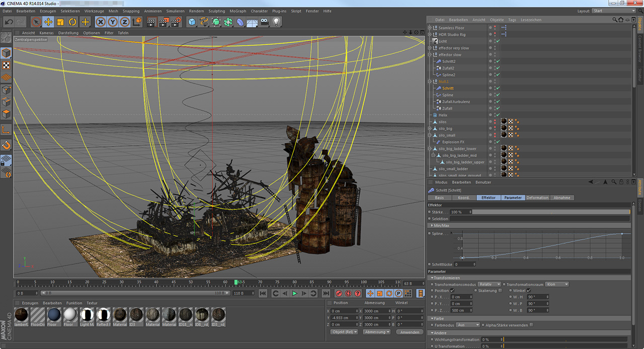
Task: Toggle the Y axis lock
Action: (112, 22)
